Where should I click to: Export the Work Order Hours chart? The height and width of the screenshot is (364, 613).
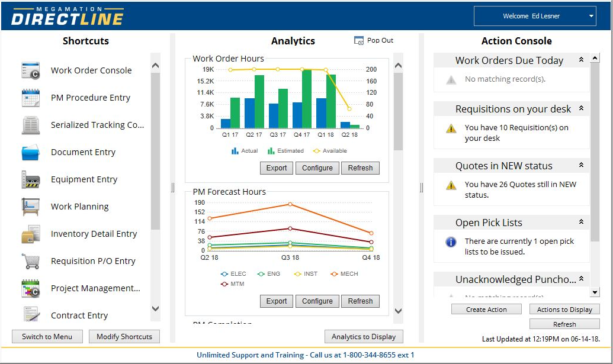click(276, 168)
